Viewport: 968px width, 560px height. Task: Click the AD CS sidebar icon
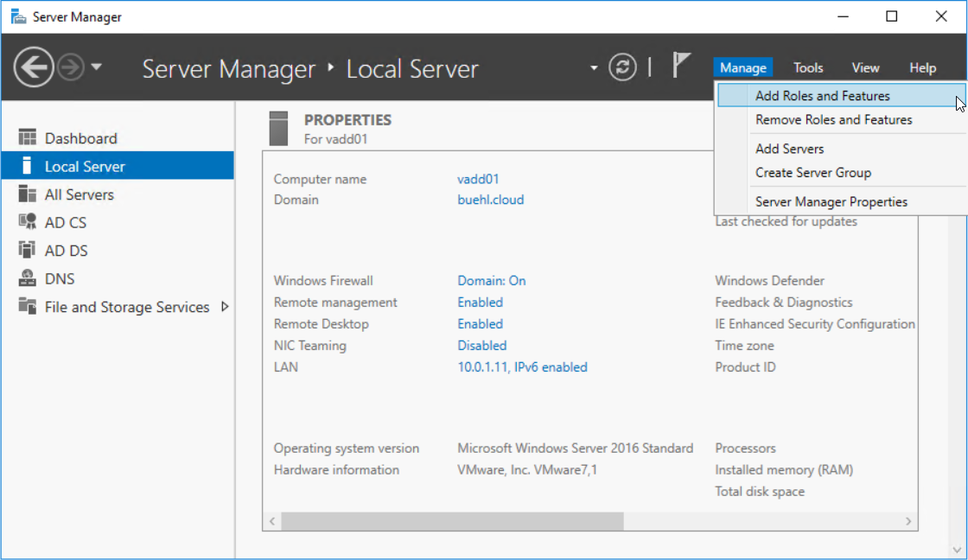click(x=27, y=221)
